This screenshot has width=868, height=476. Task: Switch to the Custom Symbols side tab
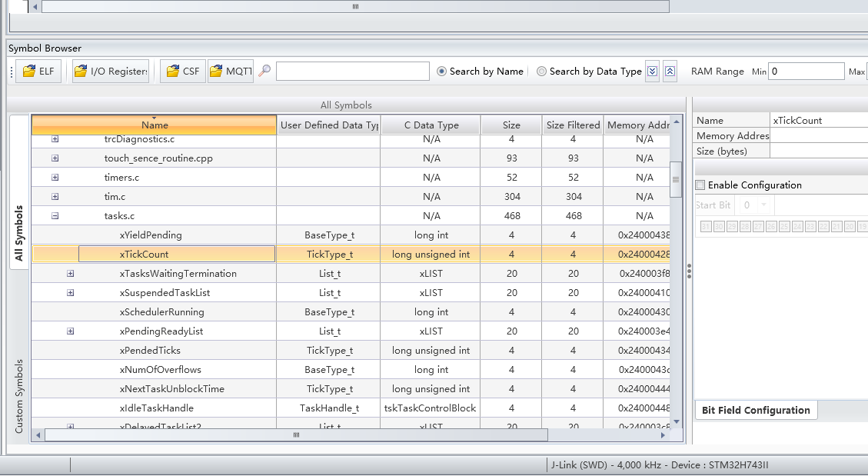coord(18,396)
